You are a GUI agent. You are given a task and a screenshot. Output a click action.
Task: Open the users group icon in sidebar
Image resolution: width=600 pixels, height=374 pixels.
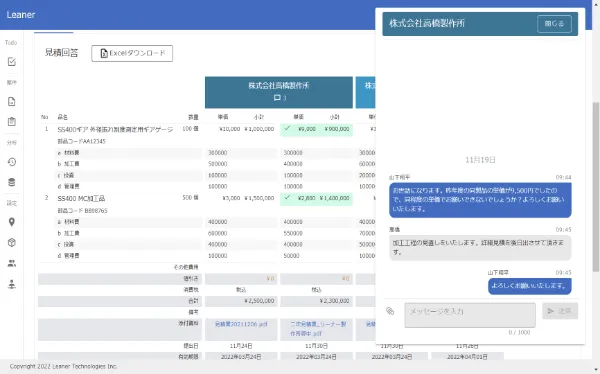coord(11,263)
